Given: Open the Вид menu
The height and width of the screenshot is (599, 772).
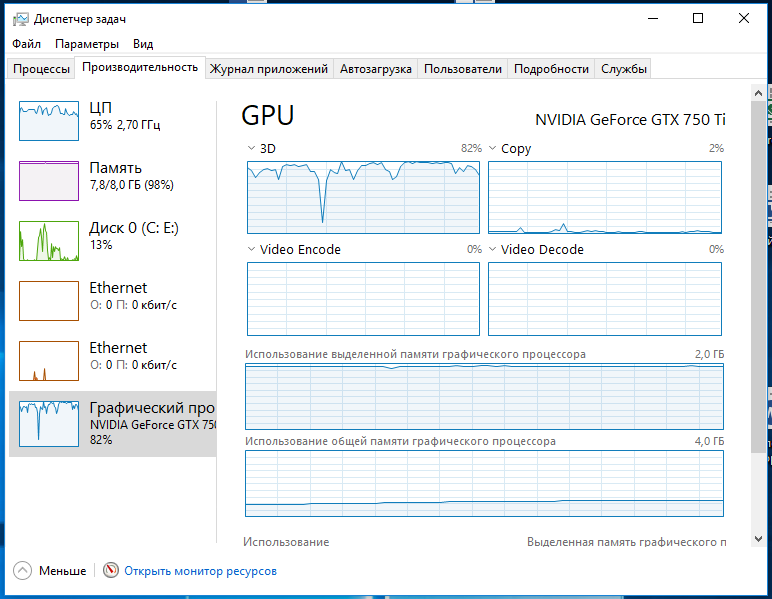Looking at the screenshot, I should 143,44.
